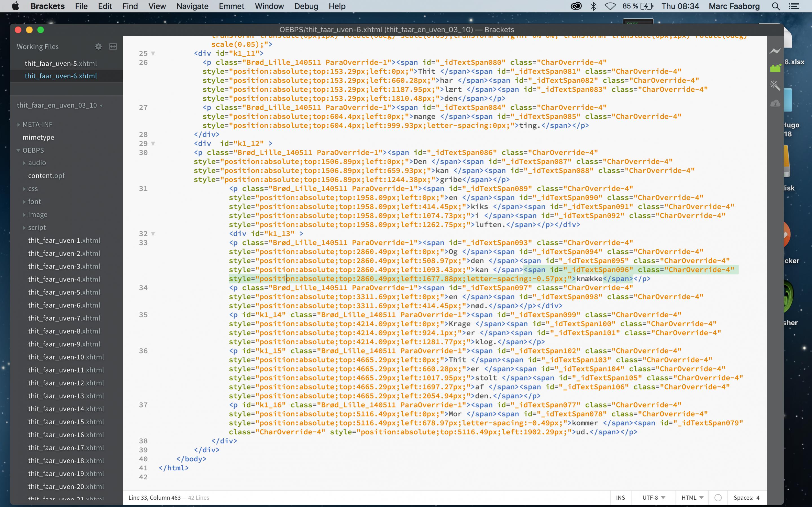812x507 pixels.
Task: Click the linting status circle indicator
Action: point(718,498)
